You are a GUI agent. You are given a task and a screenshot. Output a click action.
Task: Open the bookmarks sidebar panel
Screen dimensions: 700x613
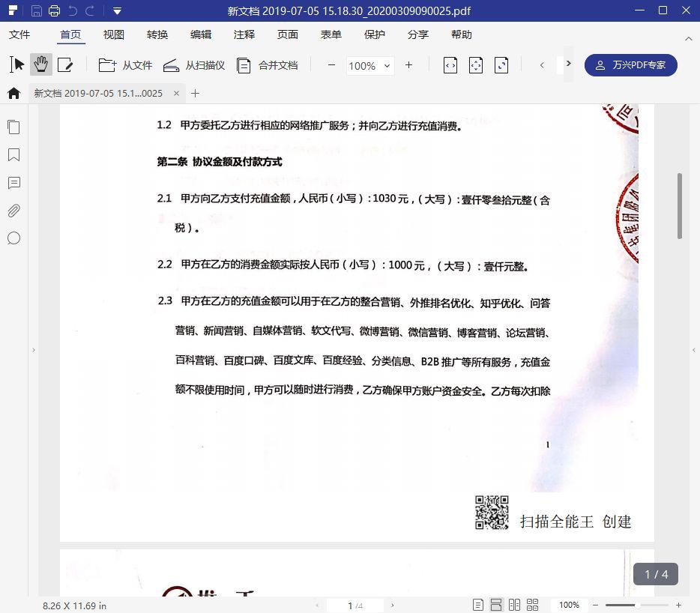click(13, 155)
